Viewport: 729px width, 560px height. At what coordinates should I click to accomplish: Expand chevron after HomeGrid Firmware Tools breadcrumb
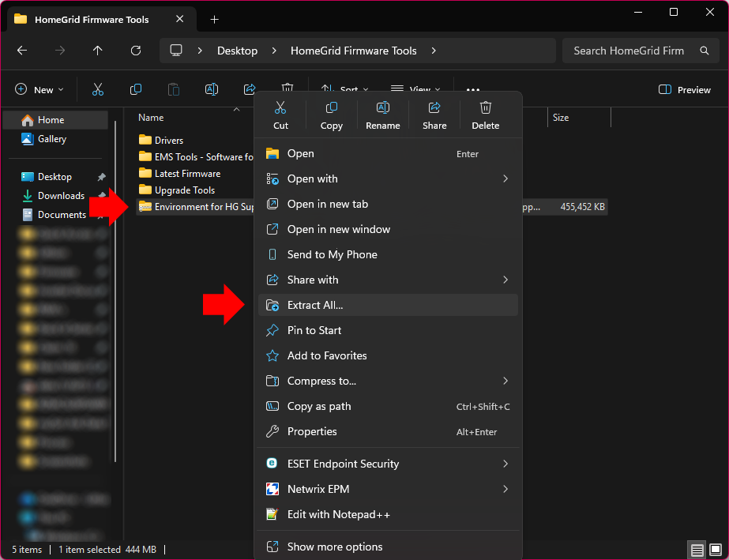pyautogui.click(x=434, y=51)
